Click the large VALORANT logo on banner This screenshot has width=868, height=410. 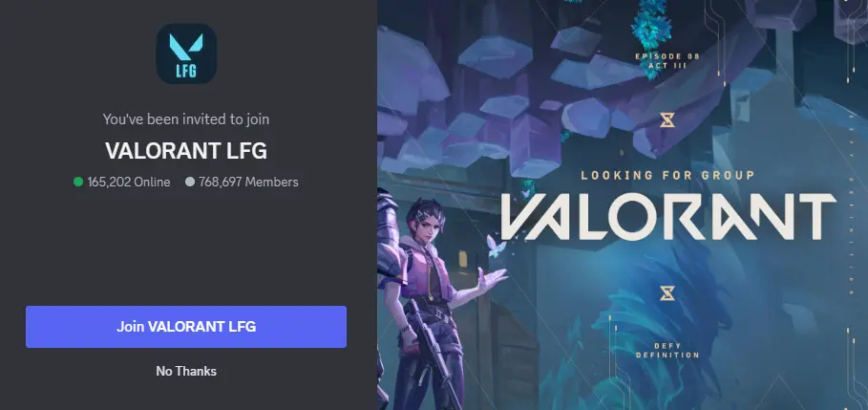[668, 216]
